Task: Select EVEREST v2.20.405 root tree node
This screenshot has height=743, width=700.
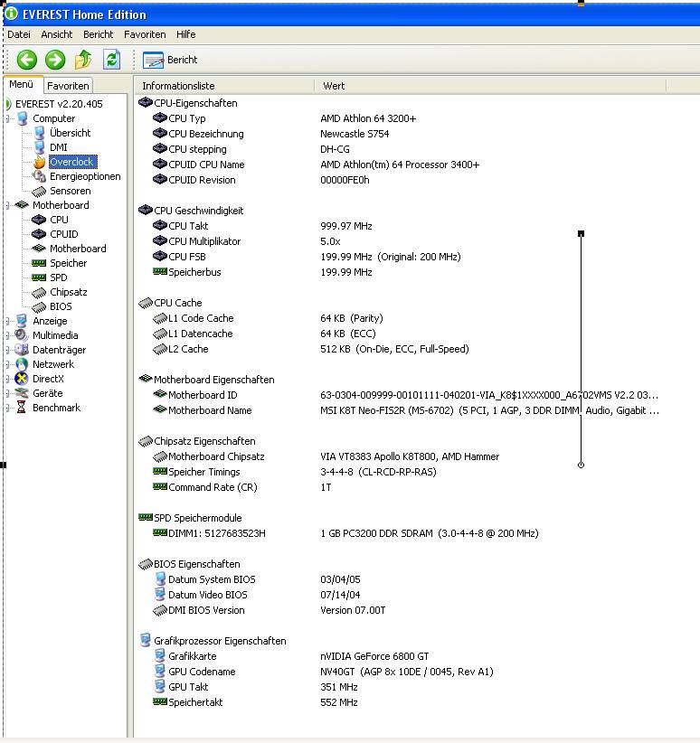Action: click(59, 104)
